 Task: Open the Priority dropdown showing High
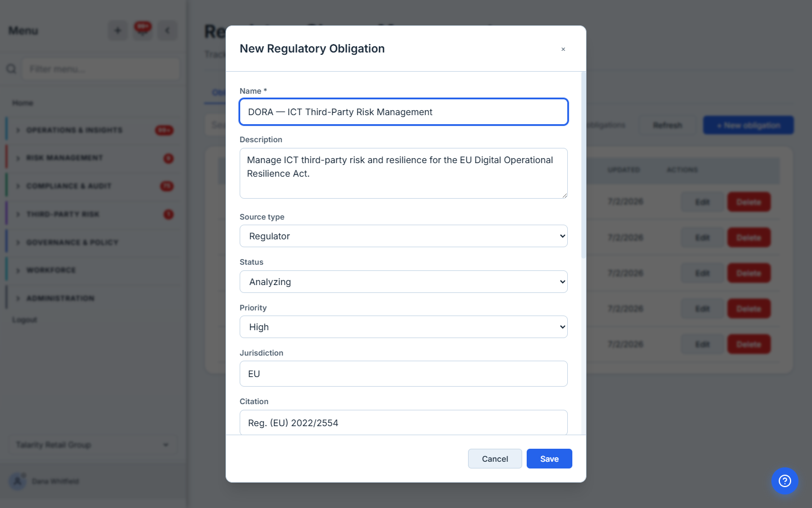[404, 327]
